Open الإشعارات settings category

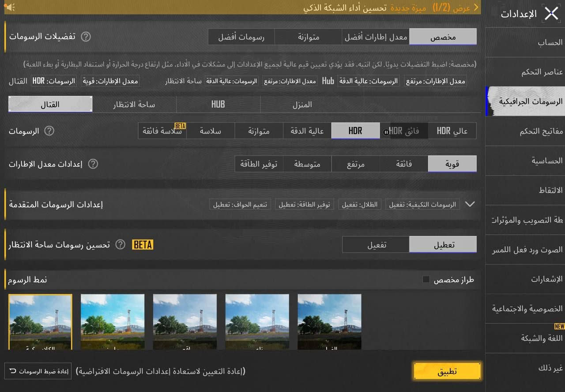click(x=525, y=279)
